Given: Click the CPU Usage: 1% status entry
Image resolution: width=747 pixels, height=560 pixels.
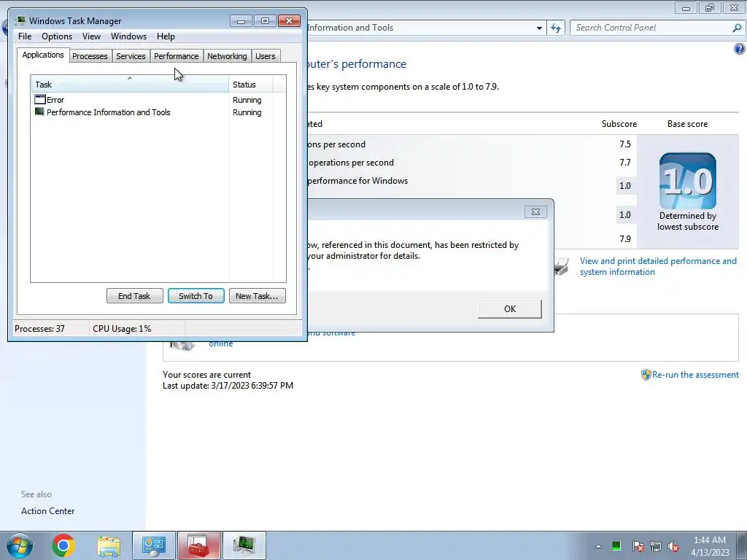Looking at the screenshot, I should (122, 329).
